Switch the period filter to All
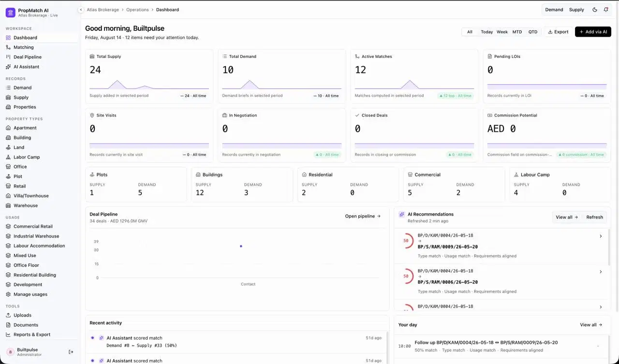619x364 pixels. pyautogui.click(x=470, y=32)
